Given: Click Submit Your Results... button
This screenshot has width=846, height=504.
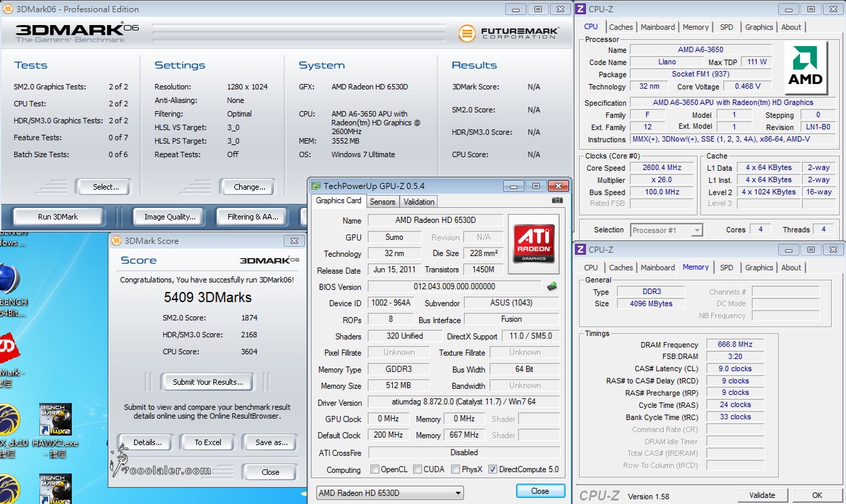Looking at the screenshot, I should coord(207,382).
